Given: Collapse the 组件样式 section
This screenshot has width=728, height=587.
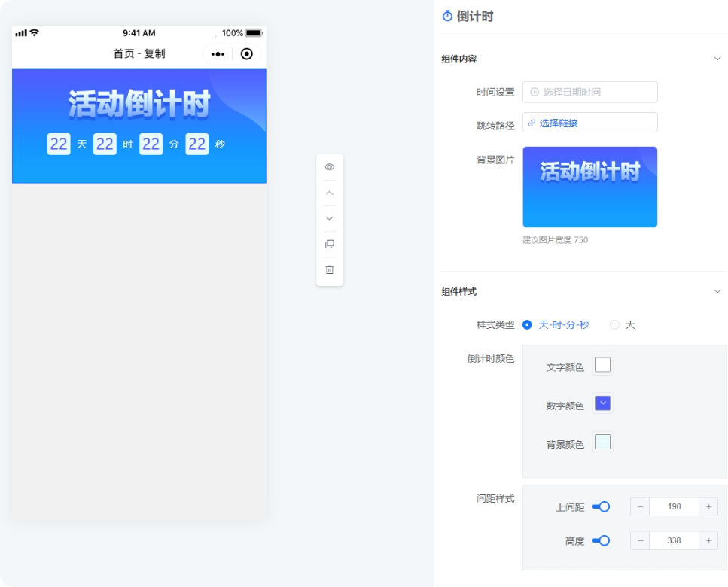Looking at the screenshot, I should coord(717,291).
